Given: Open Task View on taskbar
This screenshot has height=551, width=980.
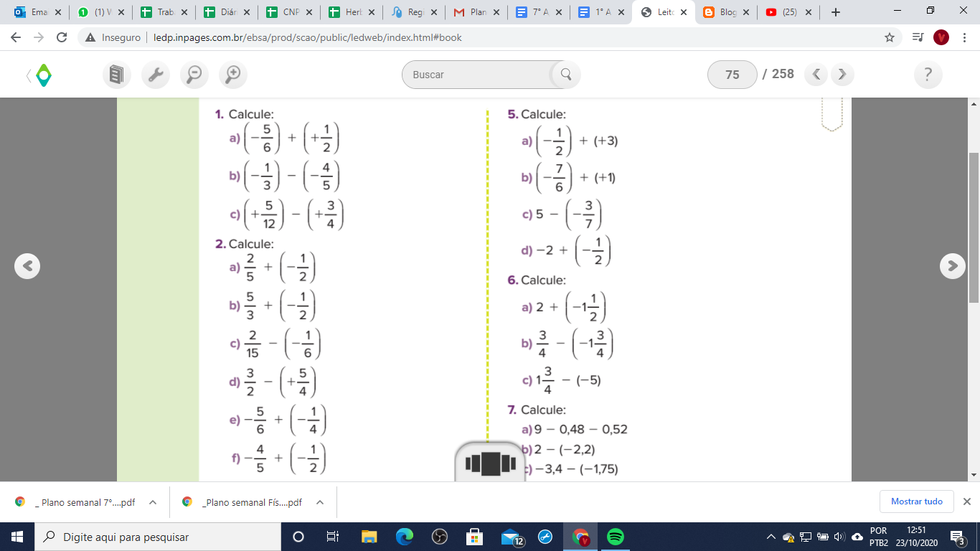Looking at the screenshot, I should (333, 537).
